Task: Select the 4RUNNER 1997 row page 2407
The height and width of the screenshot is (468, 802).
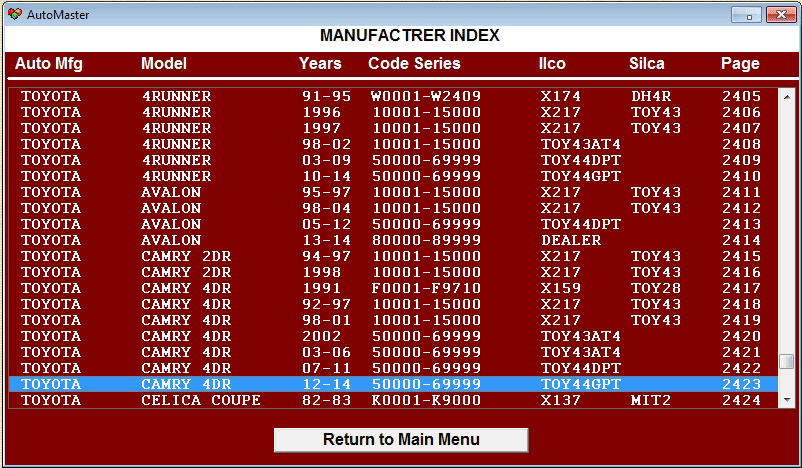Action: (x=393, y=128)
